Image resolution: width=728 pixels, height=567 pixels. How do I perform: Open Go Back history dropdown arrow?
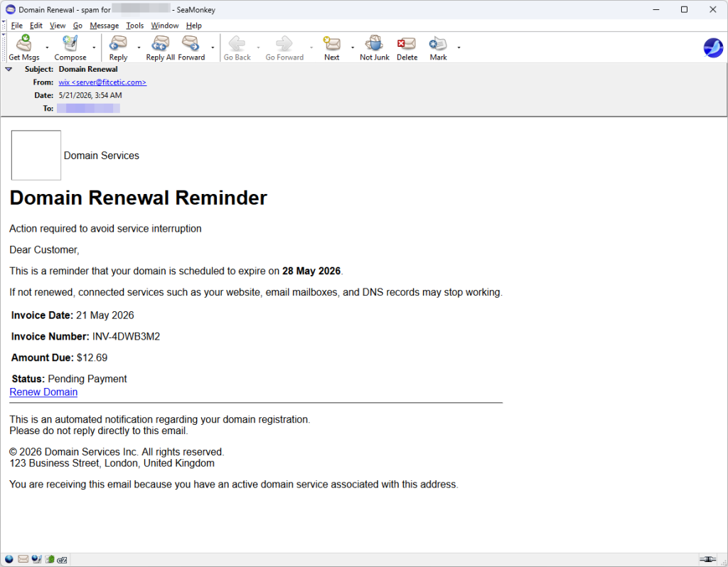[x=258, y=48]
